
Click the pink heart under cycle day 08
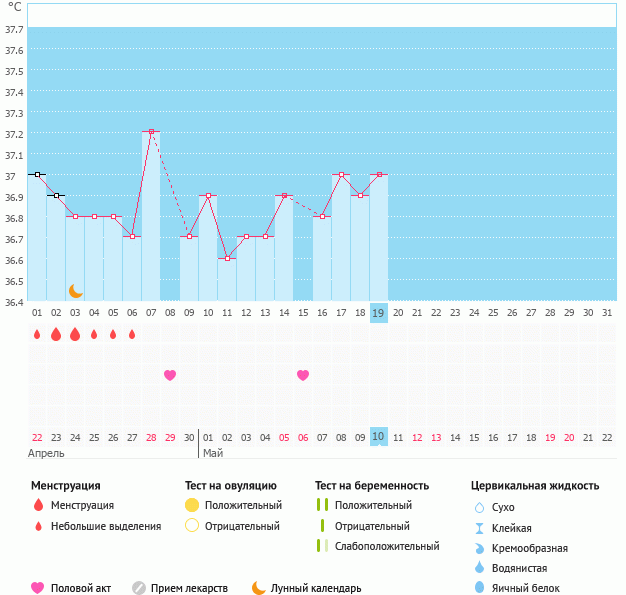coord(170,375)
